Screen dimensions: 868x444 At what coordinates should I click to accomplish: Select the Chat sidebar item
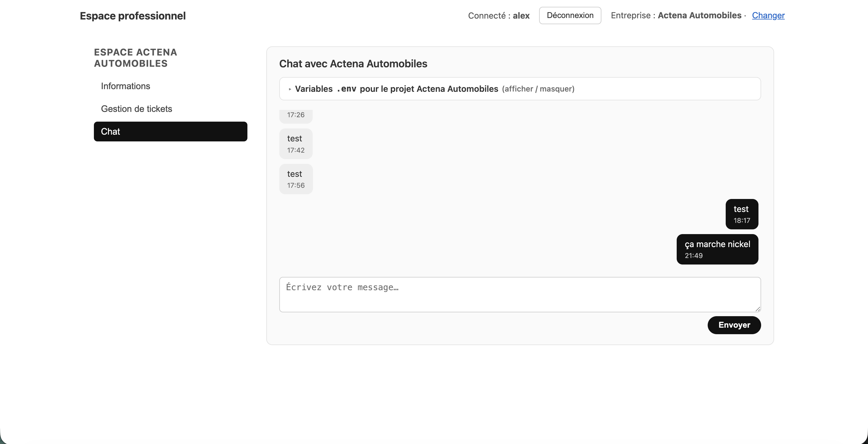[171, 131]
